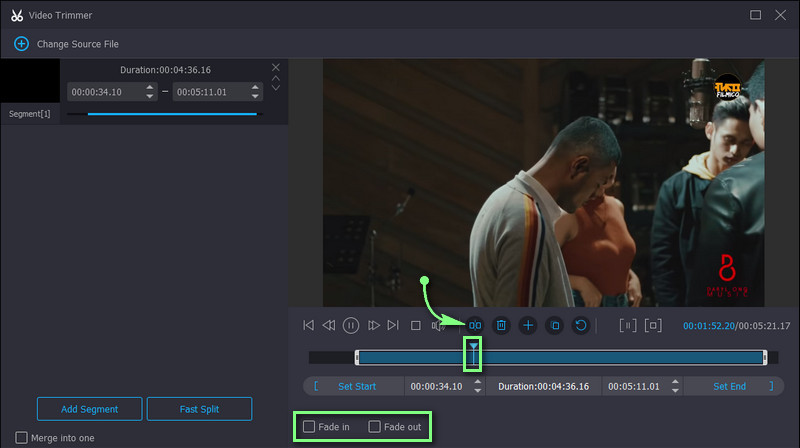Enable the Fade in checkbox

click(x=310, y=427)
